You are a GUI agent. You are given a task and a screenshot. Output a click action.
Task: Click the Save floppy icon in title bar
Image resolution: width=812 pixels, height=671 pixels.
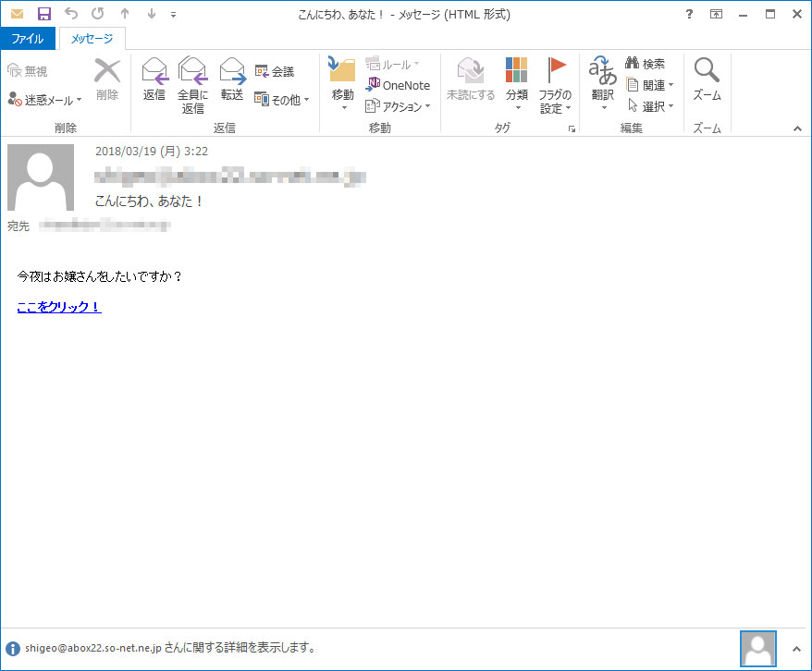coord(43,14)
